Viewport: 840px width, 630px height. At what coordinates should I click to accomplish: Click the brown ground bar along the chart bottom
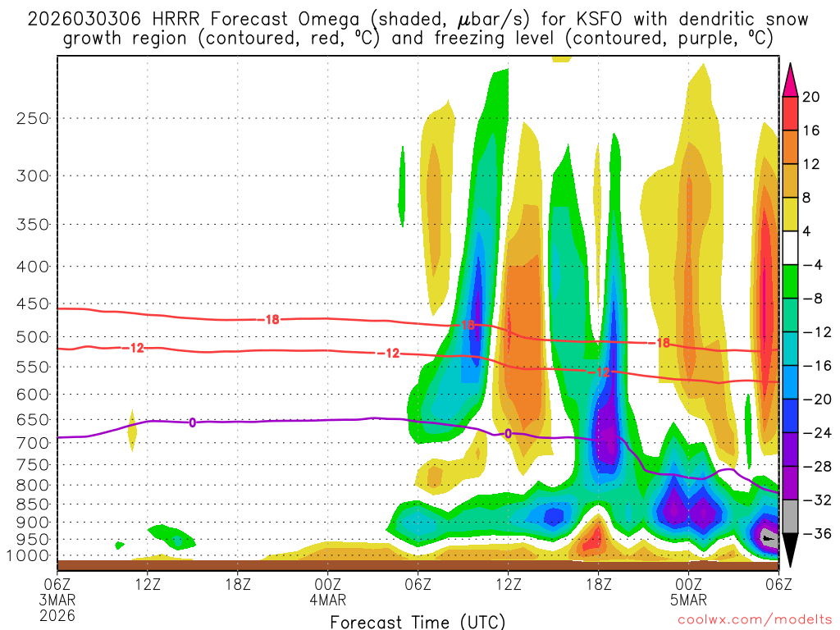[418, 564]
